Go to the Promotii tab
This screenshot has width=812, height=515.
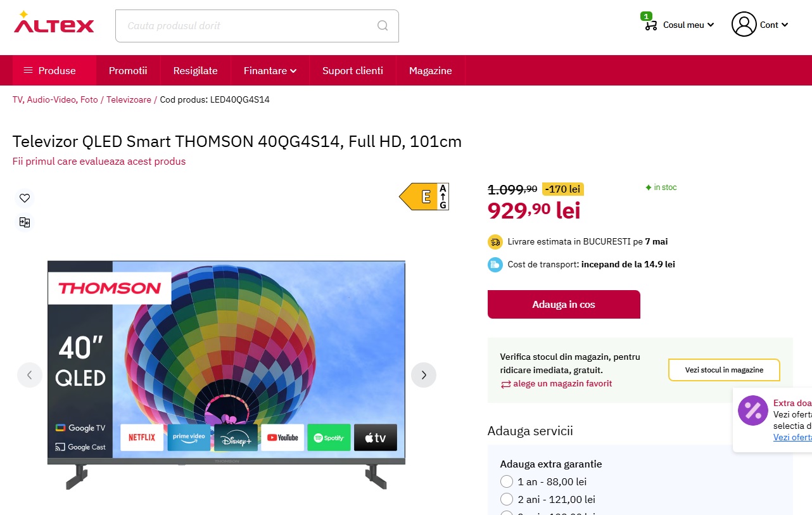point(128,70)
